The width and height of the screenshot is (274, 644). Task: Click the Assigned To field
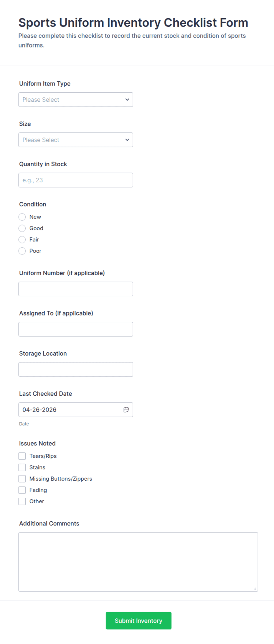pyautogui.click(x=76, y=329)
